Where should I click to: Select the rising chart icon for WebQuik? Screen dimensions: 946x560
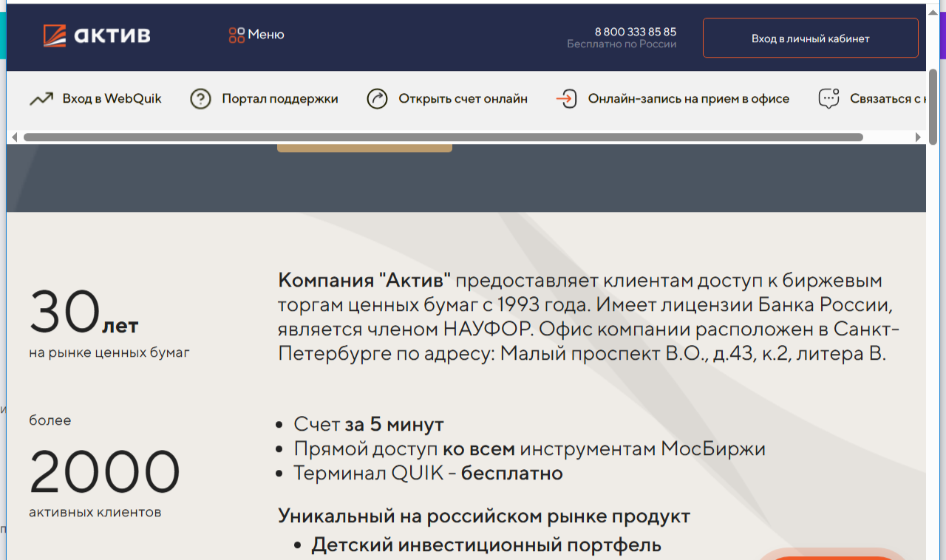[41, 98]
